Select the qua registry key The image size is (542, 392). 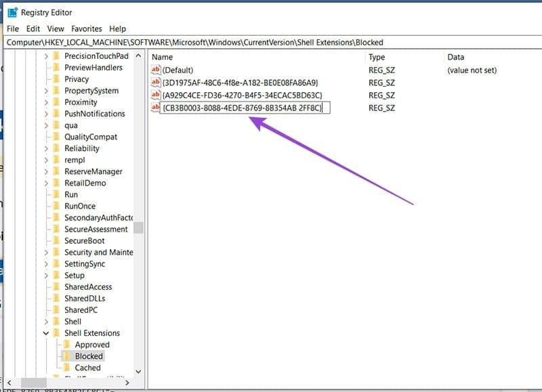(71, 125)
